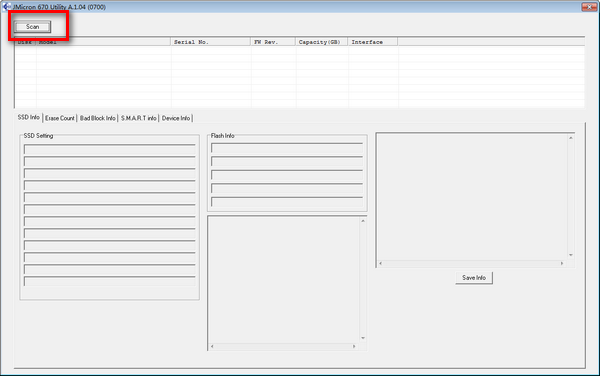The image size is (600, 376).
Task: Click scroll up arrow in right info pane
Action: pos(571,138)
